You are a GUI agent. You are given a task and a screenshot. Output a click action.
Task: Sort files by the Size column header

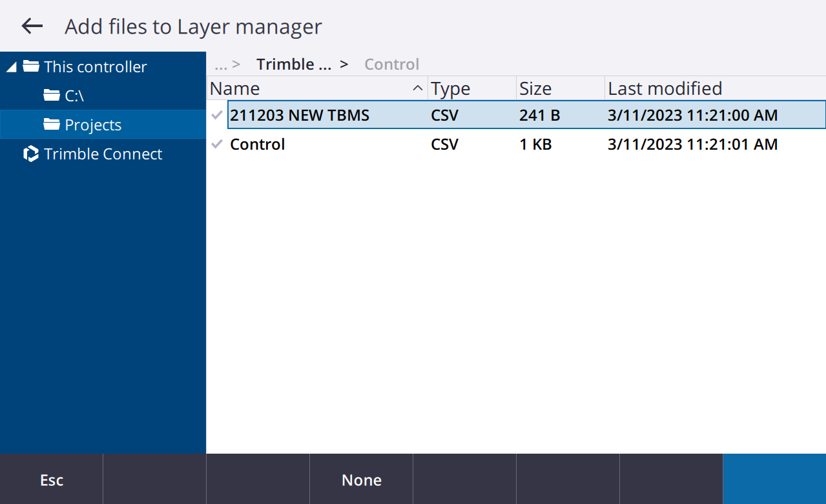(535, 88)
